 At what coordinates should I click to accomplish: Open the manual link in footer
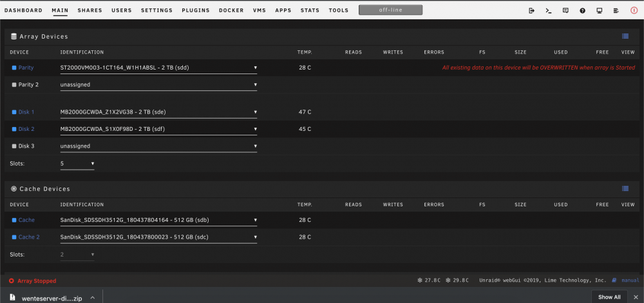point(630,280)
